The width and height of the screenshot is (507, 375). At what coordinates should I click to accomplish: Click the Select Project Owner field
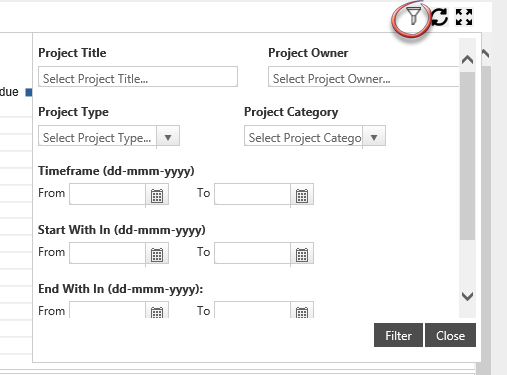tap(364, 77)
